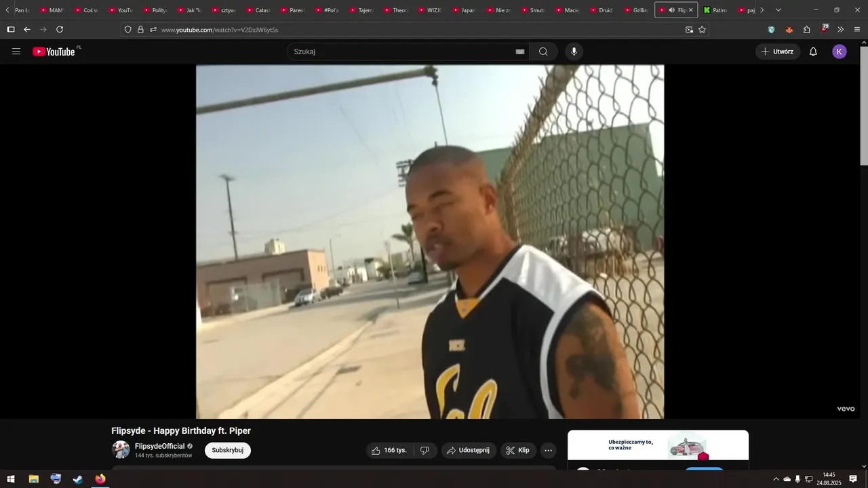Click the orange extension icon in toolbar
868x488 pixels.
click(789, 29)
